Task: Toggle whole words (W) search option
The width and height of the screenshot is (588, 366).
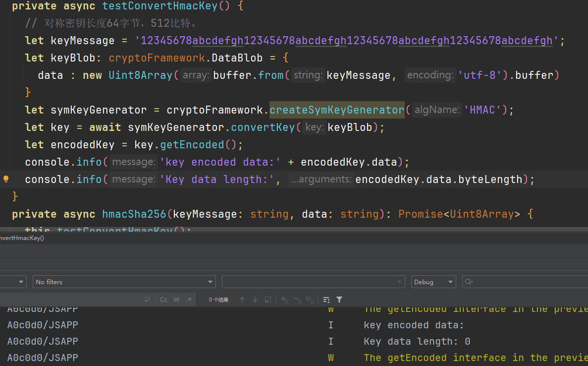Action: pos(176,300)
